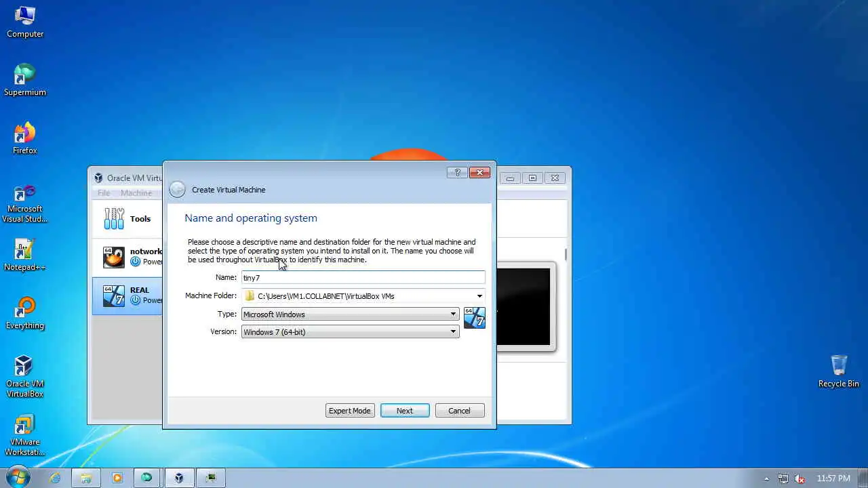The height and width of the screenshot is (488, 868).
Task: Open the network status tray icon
Action: (783, 479)
